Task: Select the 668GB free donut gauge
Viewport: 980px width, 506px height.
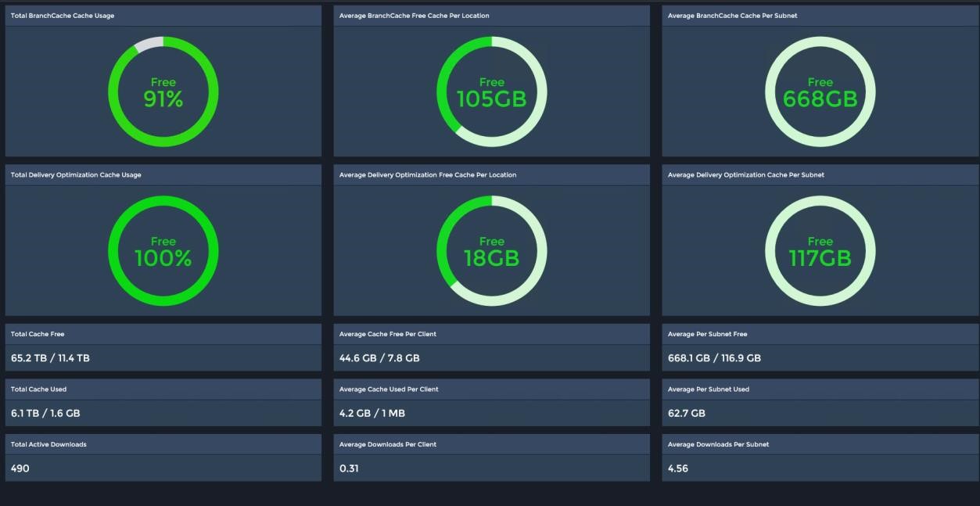Action: (x=820, y=92)
